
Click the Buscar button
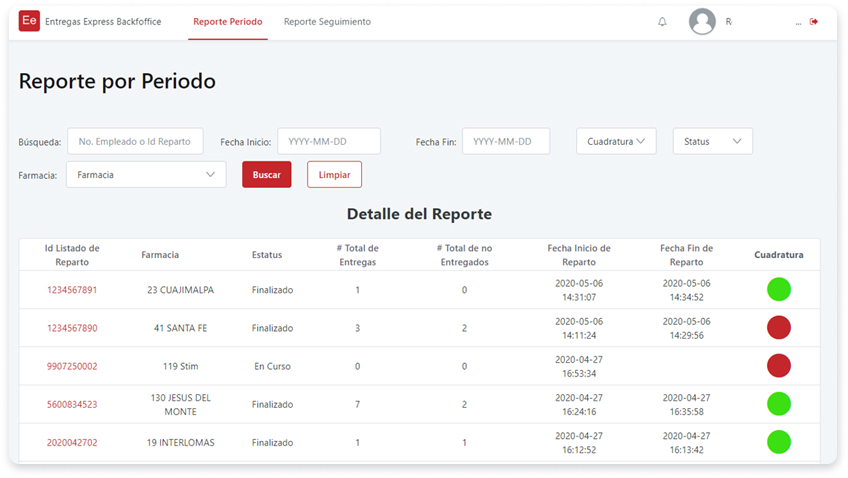pos(267,175)
